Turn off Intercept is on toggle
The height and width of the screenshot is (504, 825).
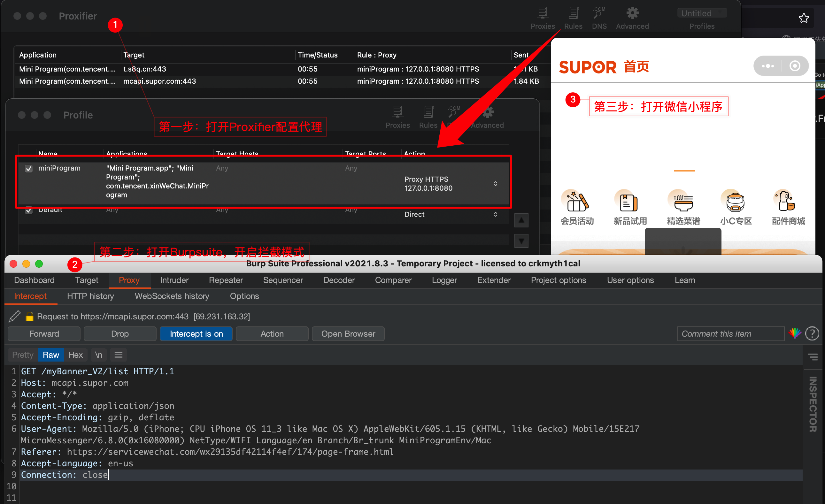tap(196, 334)
